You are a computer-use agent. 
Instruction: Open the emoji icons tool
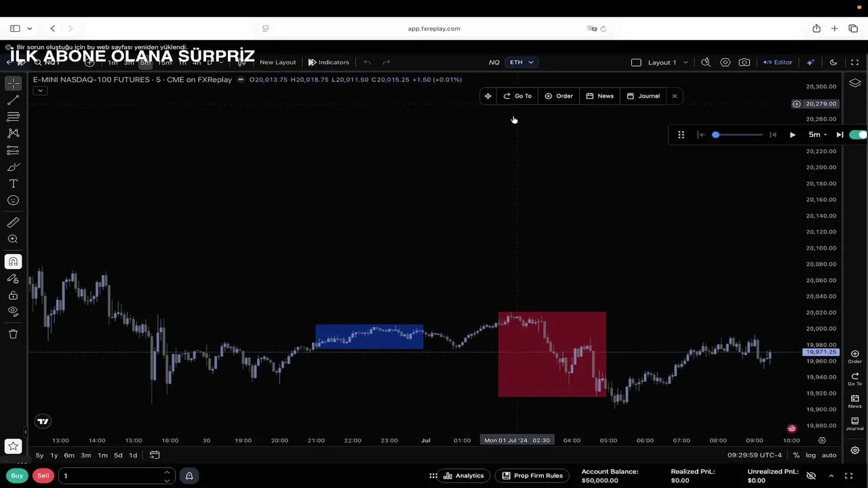pos(13,201)
